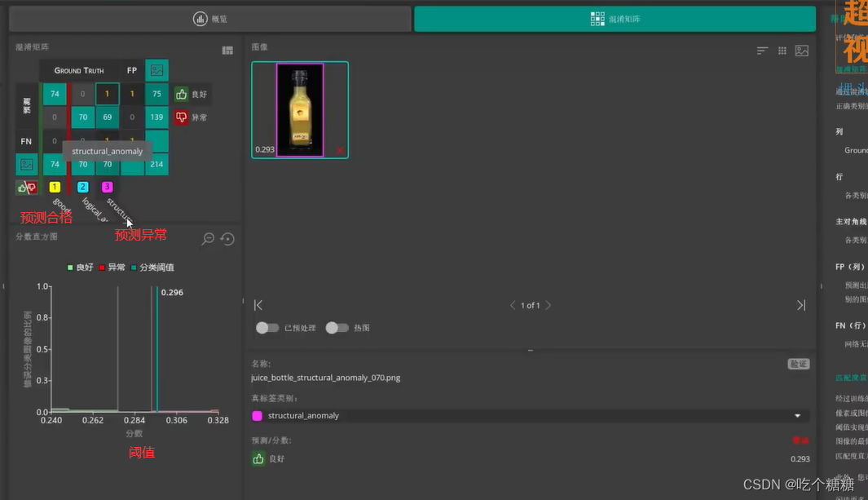Click the combined good/bad thumbs icon
This screenshot has height=500, width=868.
click(x=27, y=188)
